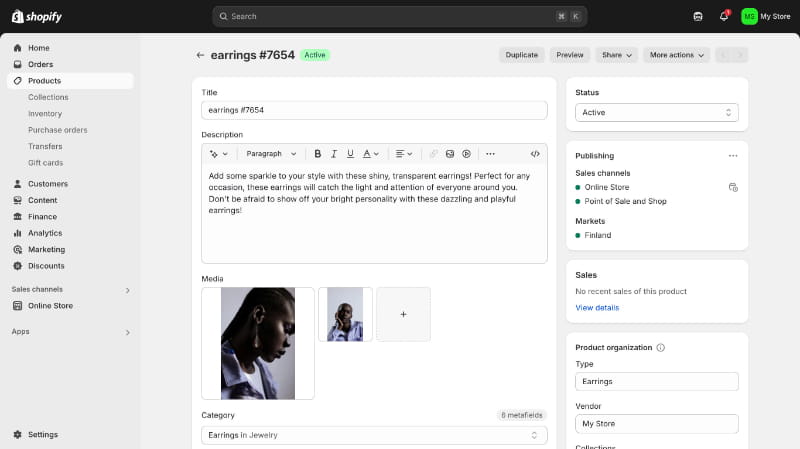Click the Finland market text
The height and width of the screenshot is (449, 800).
597,235
